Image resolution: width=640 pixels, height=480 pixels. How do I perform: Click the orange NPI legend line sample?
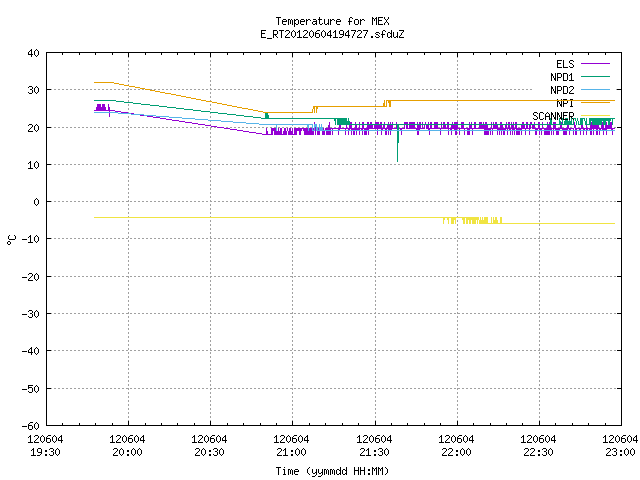click(x=595, y=103)
